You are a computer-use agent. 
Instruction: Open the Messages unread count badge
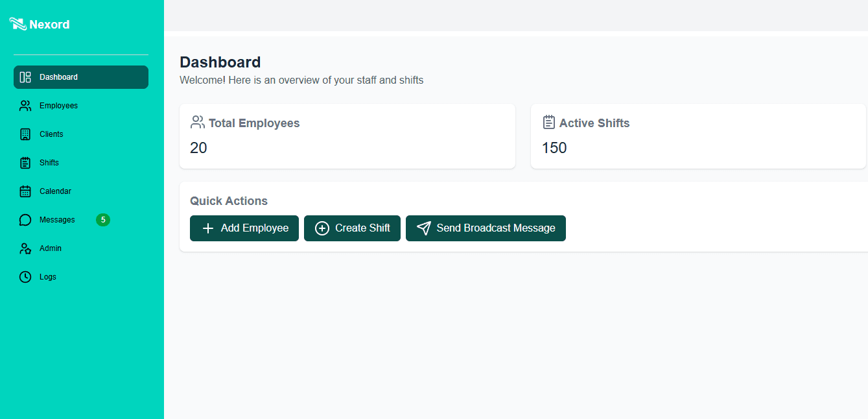pos(102,219)
